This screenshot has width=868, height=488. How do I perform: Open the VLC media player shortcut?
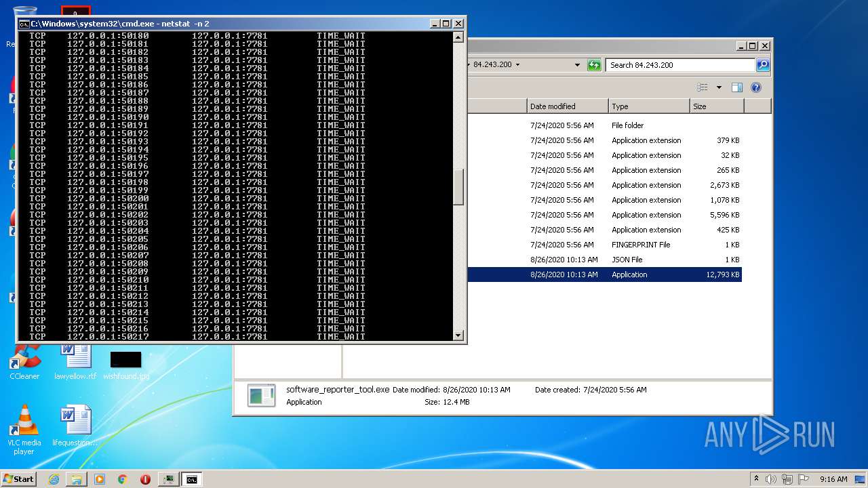(24, 430)
